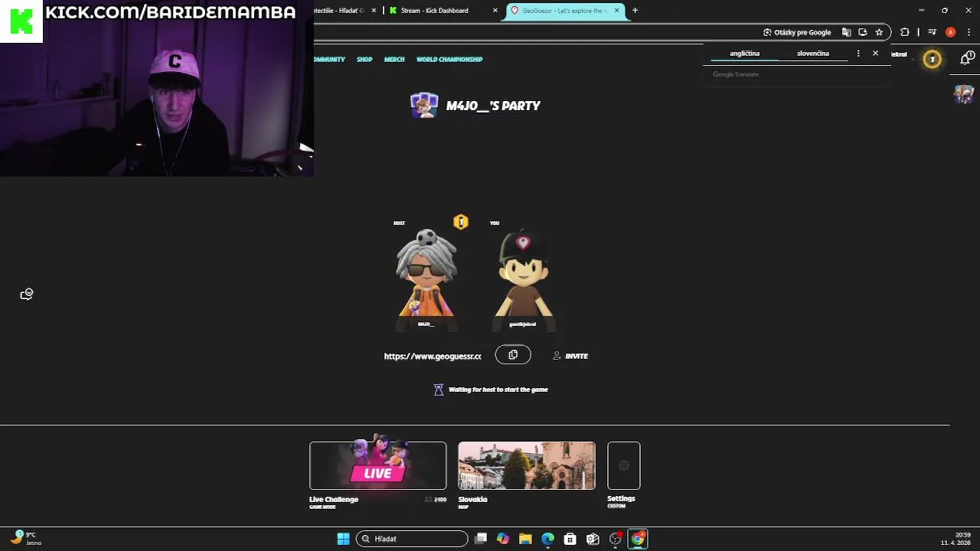Open the clock and date in system tray

point(955,539)
